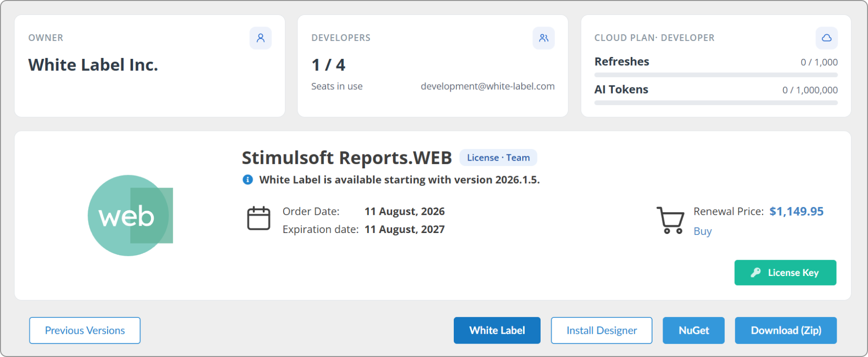This screenshot has height=357, width=868.
Task: Click the Seats in use label
Action: click(x=337, y=86)
